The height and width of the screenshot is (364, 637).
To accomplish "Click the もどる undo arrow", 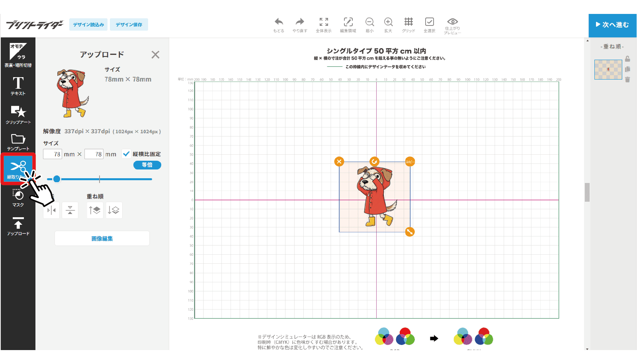I will [x=279, y=25].
